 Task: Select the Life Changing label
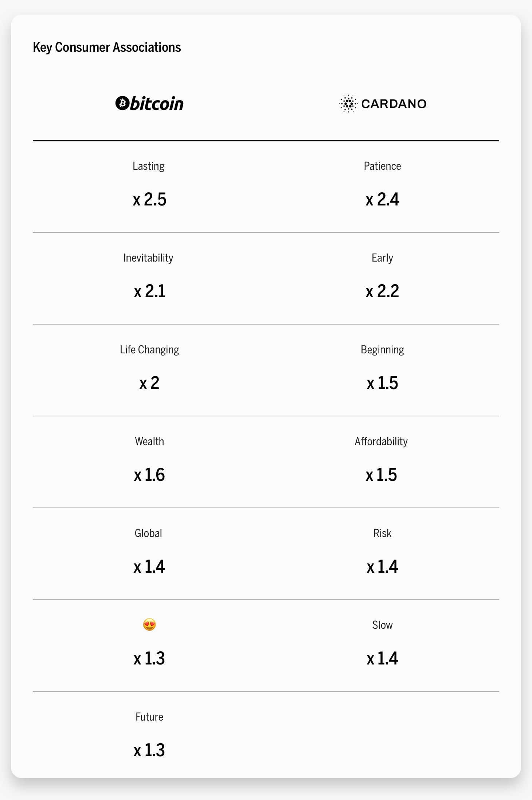coord(149,350)
